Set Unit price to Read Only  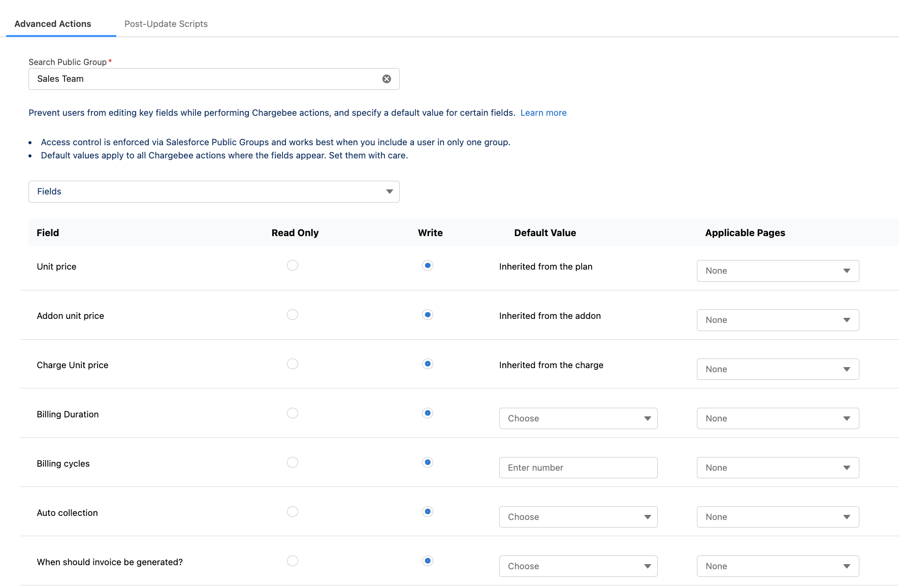(x=293, y=266)
